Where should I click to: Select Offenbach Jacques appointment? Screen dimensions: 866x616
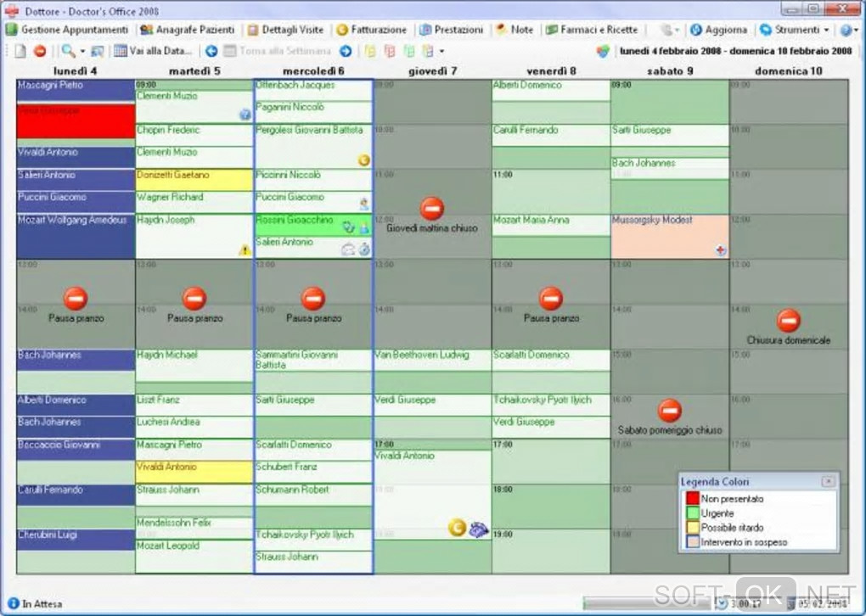point(313,90)
